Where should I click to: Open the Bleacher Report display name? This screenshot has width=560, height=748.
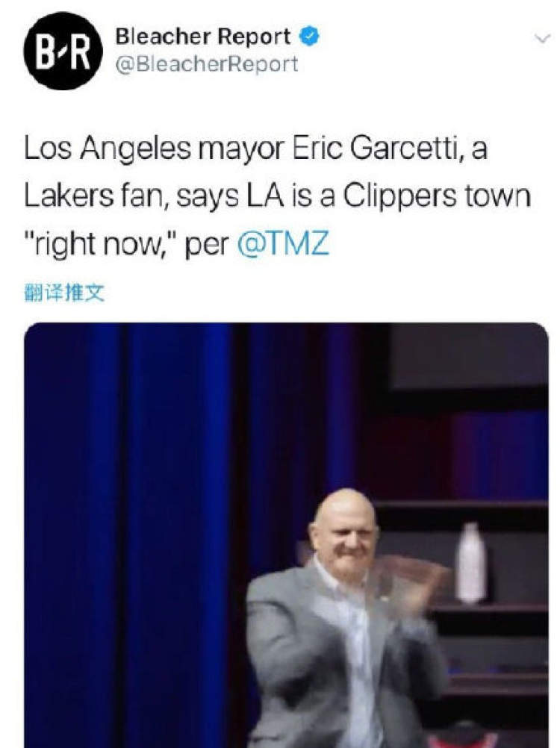(203, 37)
